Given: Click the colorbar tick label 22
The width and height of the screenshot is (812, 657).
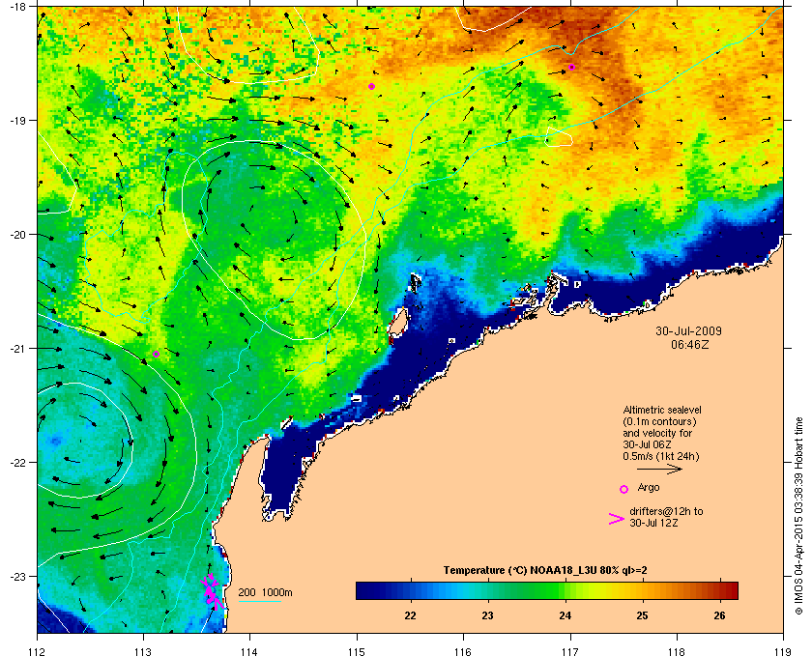Looking at the screenshot, I should [x=410, y=615].
